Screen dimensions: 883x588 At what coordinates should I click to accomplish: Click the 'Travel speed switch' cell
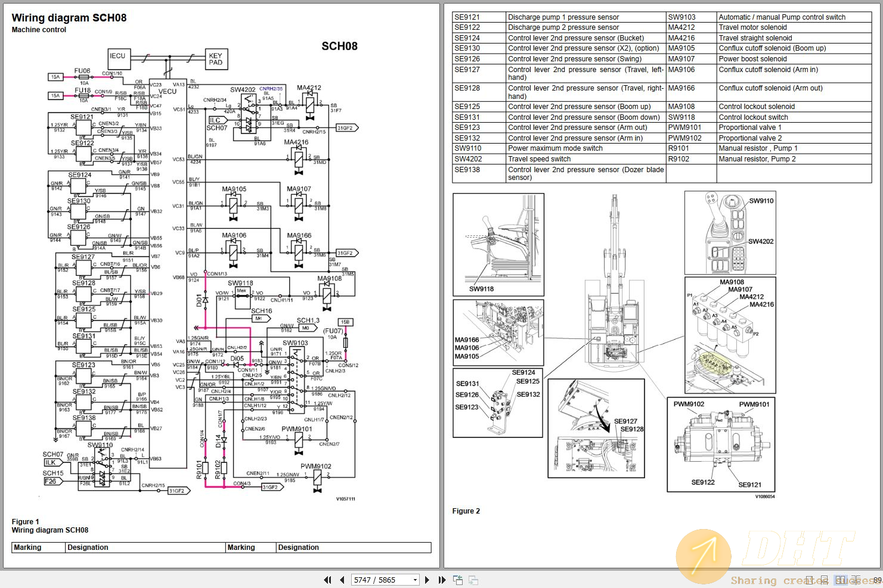(586, 159)
